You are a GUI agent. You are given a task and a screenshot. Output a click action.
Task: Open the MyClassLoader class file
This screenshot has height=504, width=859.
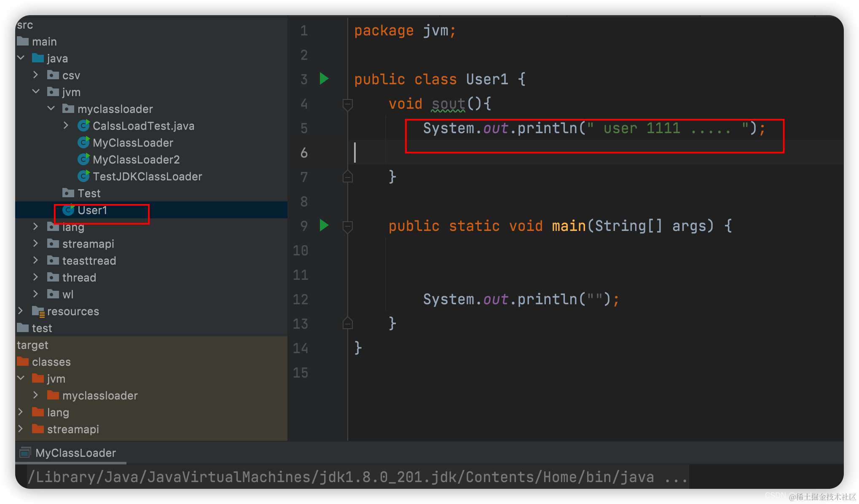(x=133, y=143)
